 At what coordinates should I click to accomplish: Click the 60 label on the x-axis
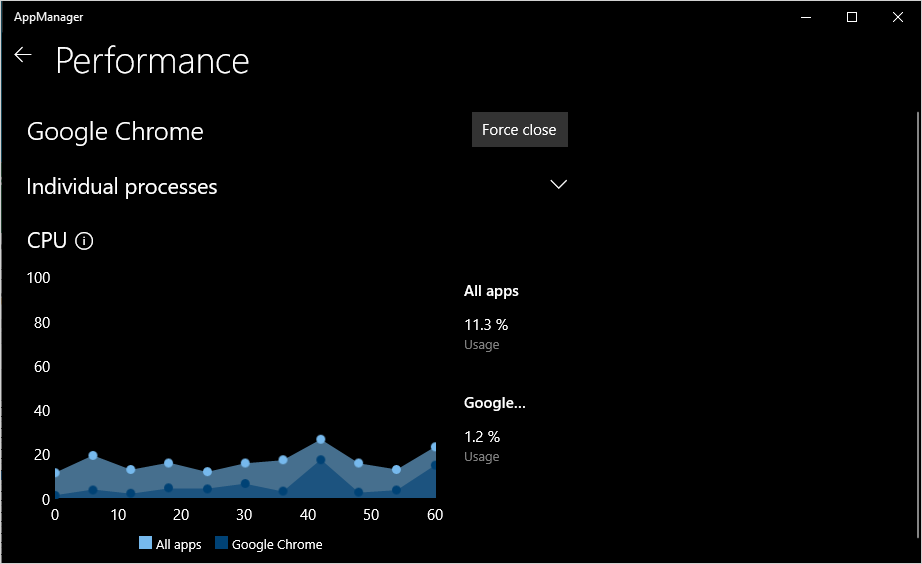[435, 515]
